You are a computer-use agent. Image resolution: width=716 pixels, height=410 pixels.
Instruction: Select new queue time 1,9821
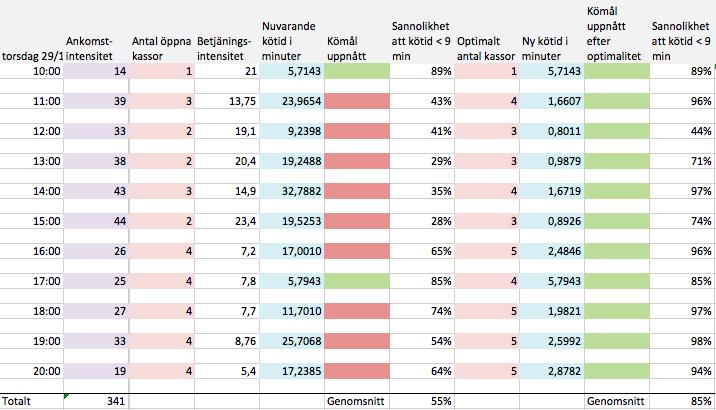[x=552, y=311]
